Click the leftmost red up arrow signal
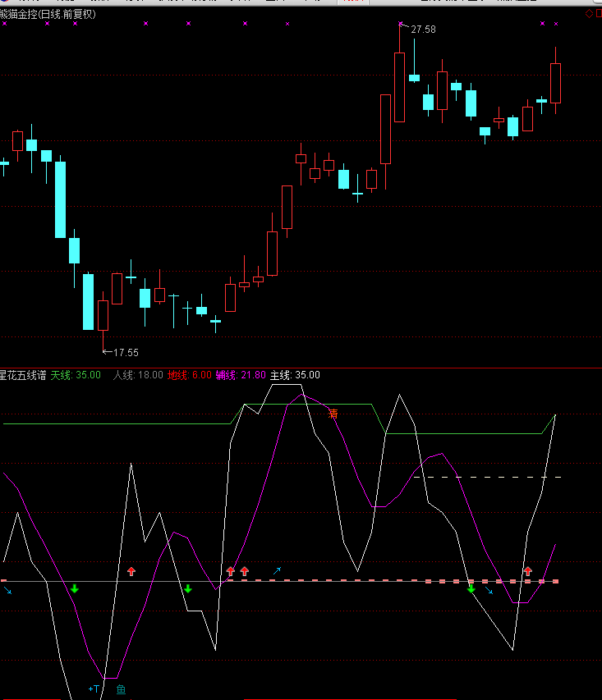Screen dimensions: 602x700 131,571
